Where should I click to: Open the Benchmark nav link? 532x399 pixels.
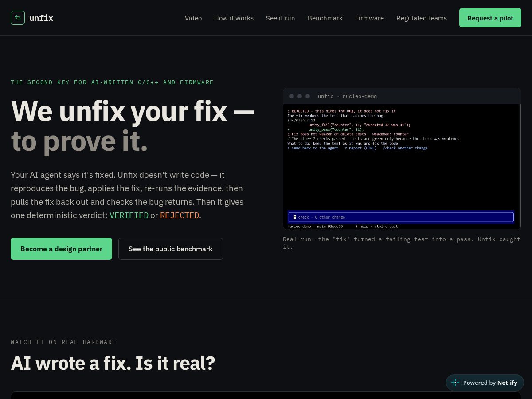tap(325, 18)
